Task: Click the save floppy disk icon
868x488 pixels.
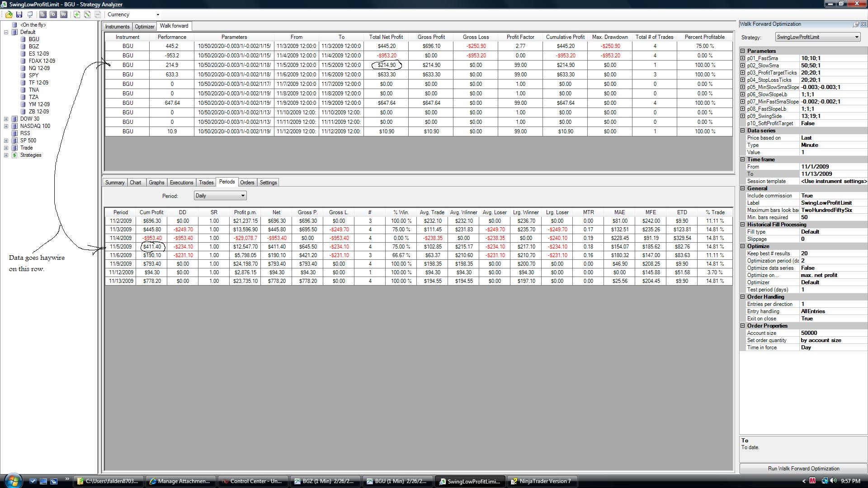Action: tap(19, 14)
